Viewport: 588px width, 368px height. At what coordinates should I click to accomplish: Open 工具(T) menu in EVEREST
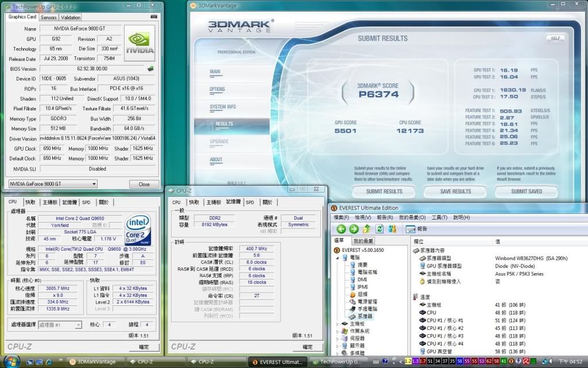tap(439, 217)
